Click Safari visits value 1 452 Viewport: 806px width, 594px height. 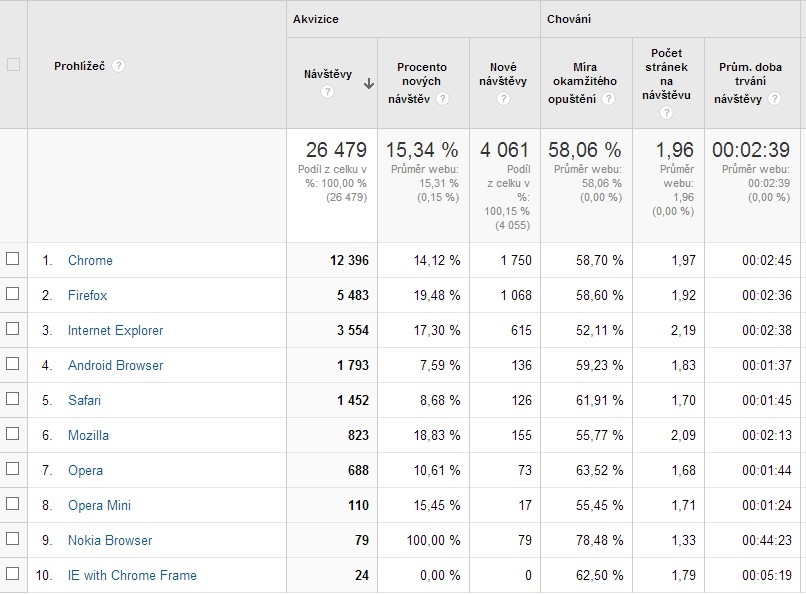[x=353, y=400]
